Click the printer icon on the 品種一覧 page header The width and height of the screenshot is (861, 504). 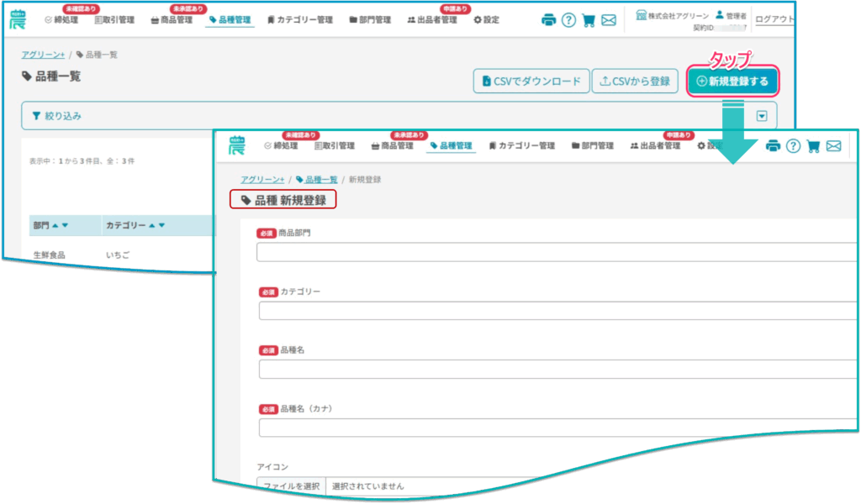[x=548, y=20]
